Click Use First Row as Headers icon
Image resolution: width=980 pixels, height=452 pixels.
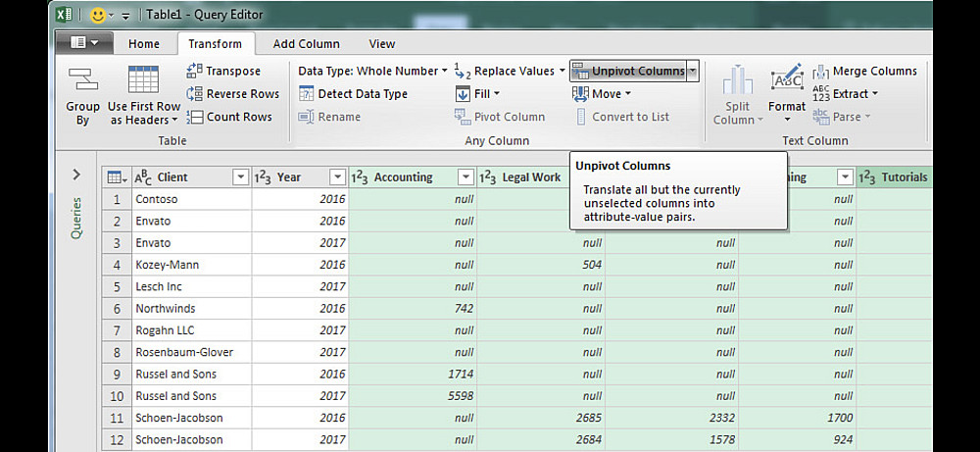click(x=144, y=80)
